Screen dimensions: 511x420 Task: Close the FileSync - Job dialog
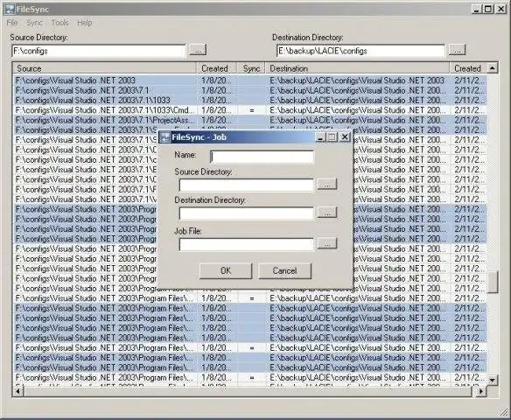click(x=345, y=136)
